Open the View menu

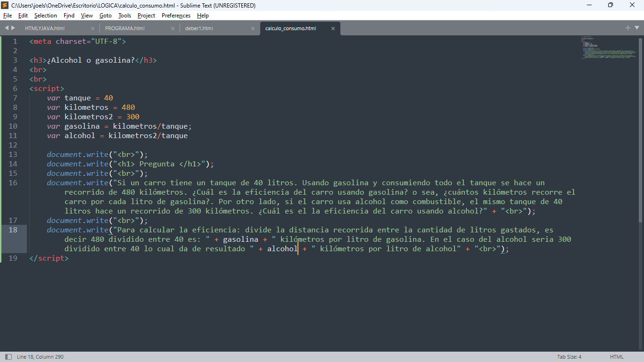tap(87, 16)
